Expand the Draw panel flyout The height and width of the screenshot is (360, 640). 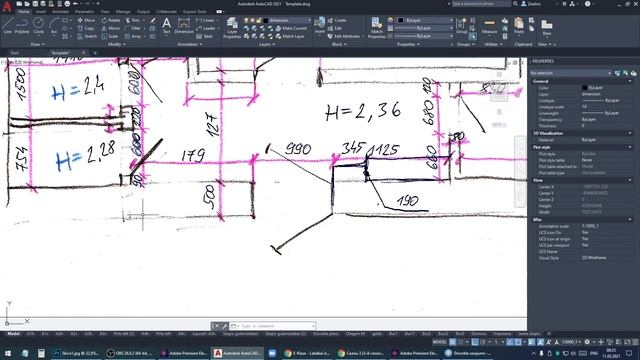37,44
